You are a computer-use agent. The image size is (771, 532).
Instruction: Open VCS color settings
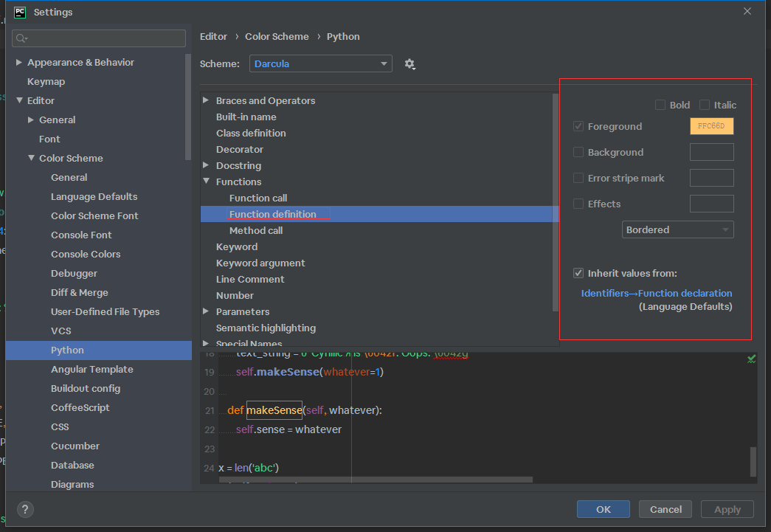pos(60,331)
